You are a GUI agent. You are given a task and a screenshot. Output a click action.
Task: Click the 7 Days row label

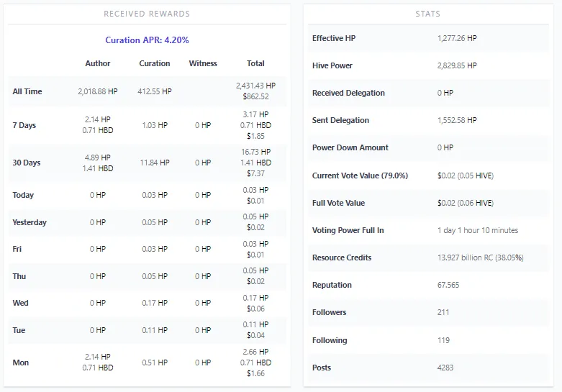pos(24,125)
